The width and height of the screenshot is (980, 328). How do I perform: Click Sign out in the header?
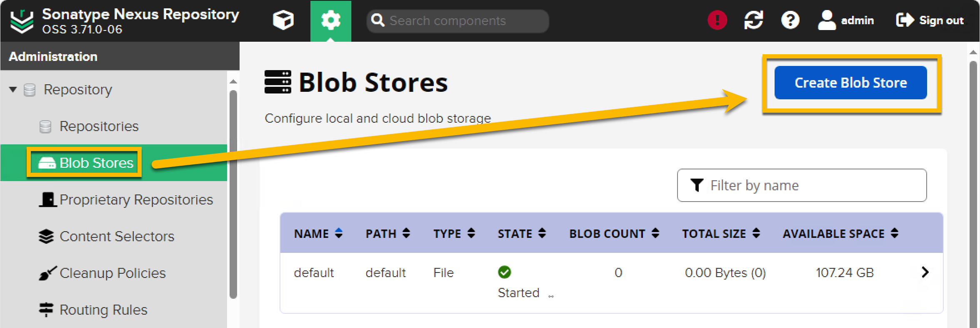click(930, 20)
